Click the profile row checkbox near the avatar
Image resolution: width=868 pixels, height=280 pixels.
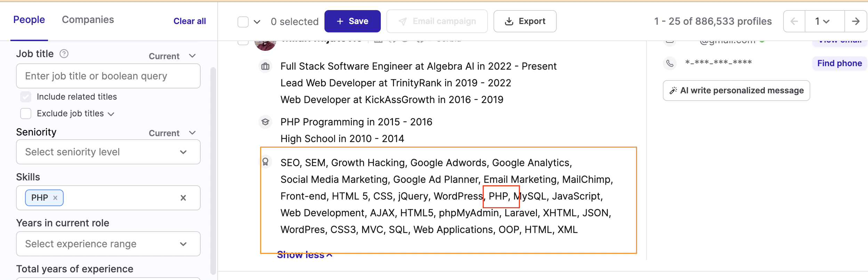(243, 42)
